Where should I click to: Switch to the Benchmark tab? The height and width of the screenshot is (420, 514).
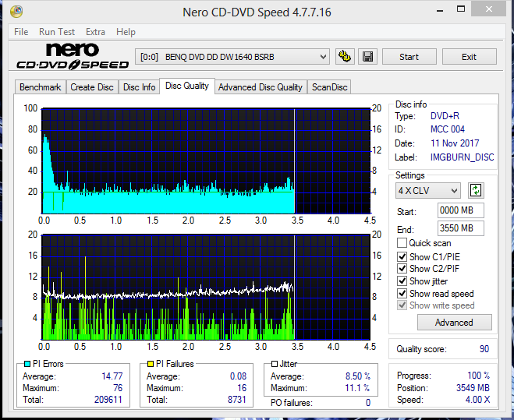(41, 87)
